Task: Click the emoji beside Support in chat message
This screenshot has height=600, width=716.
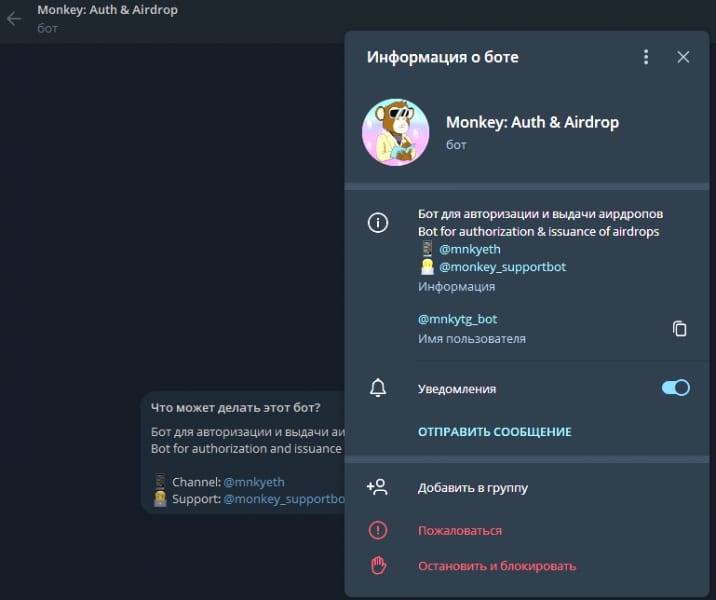Action: 160,499
